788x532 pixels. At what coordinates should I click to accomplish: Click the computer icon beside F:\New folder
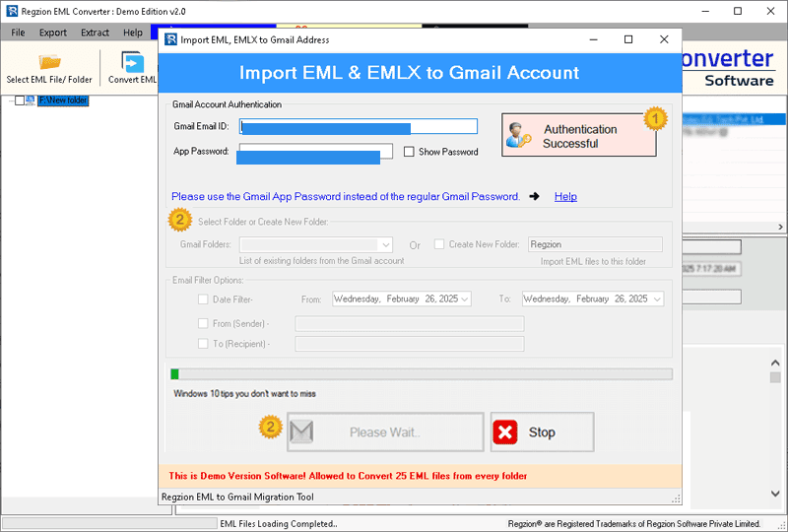[31, 100]
